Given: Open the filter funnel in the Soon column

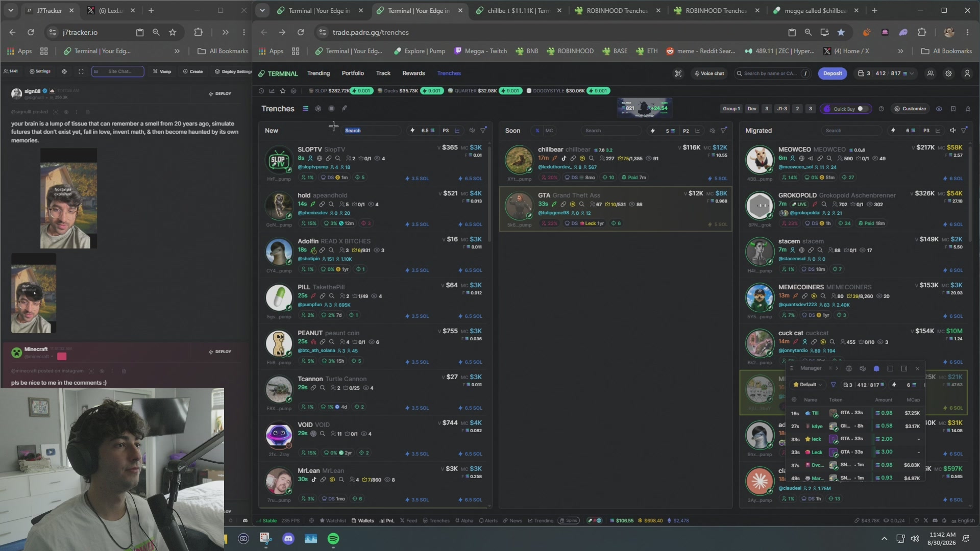Looking at the screenshot, I should coord(724,131).
